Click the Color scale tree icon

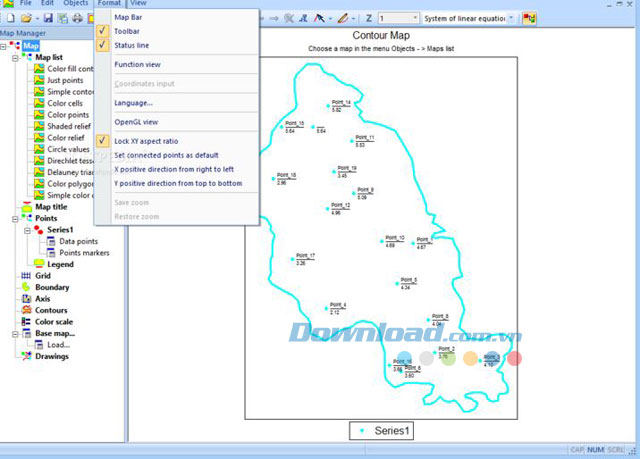(26, 322)
